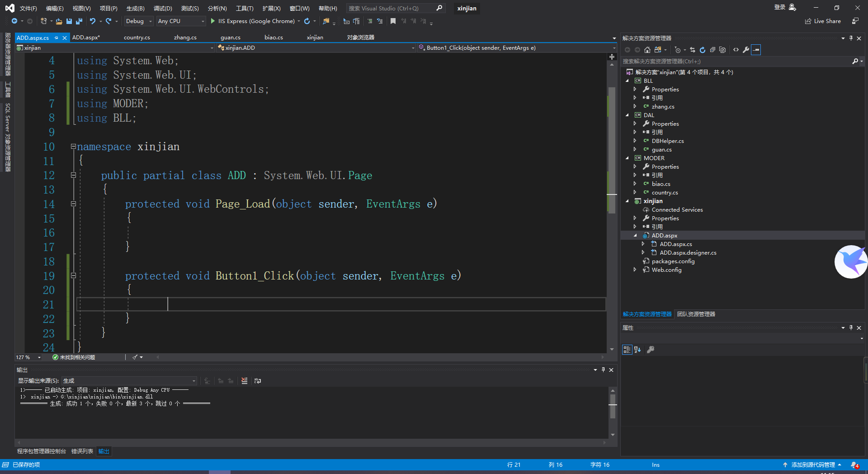The height and width of the screenshot is (474, 868).
Task: Save the current file with the disk icon
Action: [69, 21]
